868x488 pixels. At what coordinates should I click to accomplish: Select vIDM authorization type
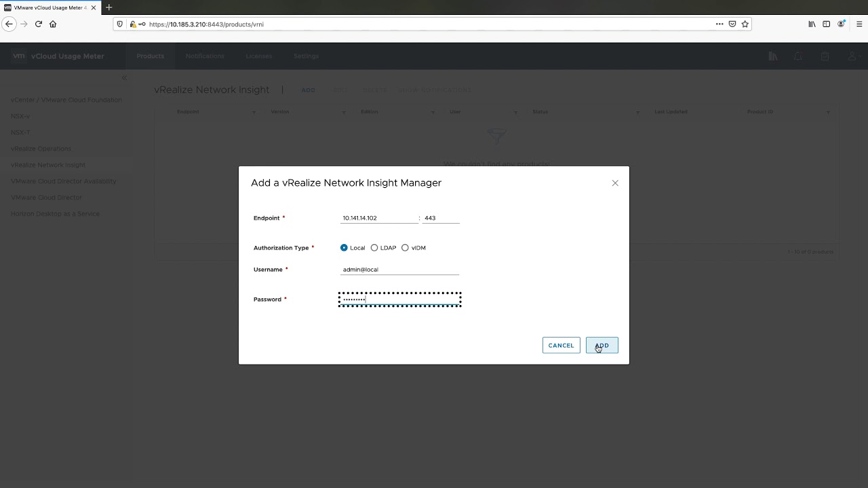(x=405, y=247)
